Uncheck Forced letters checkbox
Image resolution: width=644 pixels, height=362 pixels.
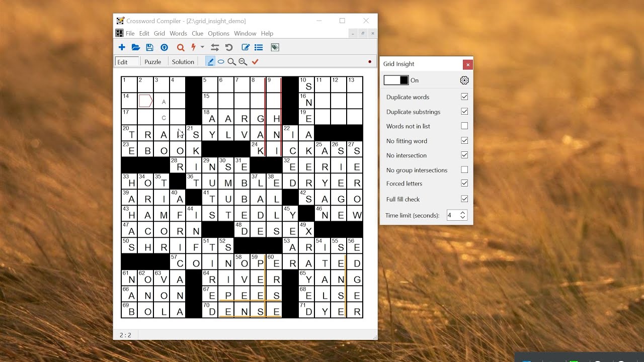(464, 183)
